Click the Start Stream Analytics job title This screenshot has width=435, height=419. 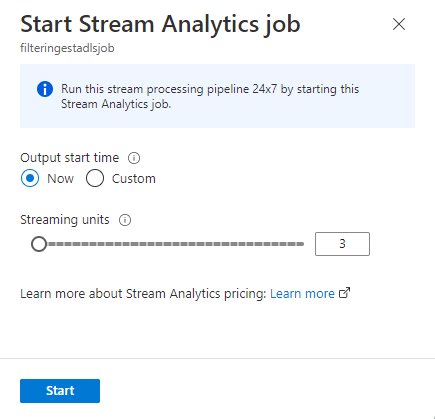[160, 24]
